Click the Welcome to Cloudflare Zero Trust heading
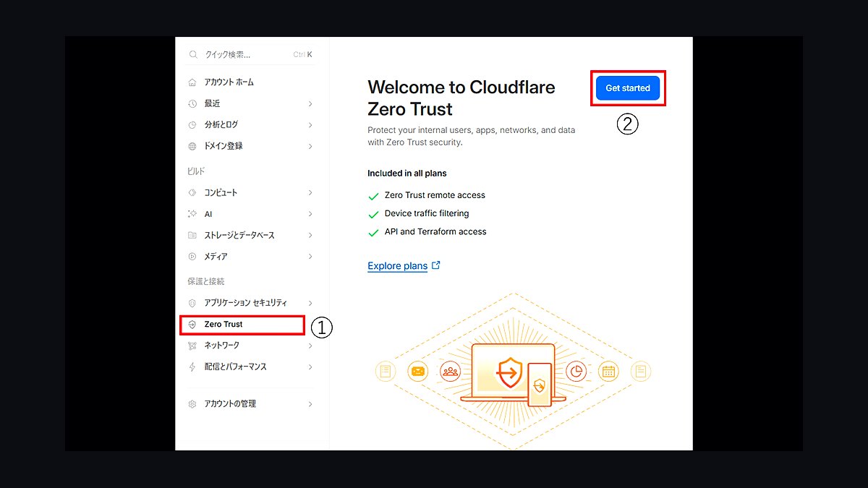Screen dimensions: 868x488 [461, 98]
